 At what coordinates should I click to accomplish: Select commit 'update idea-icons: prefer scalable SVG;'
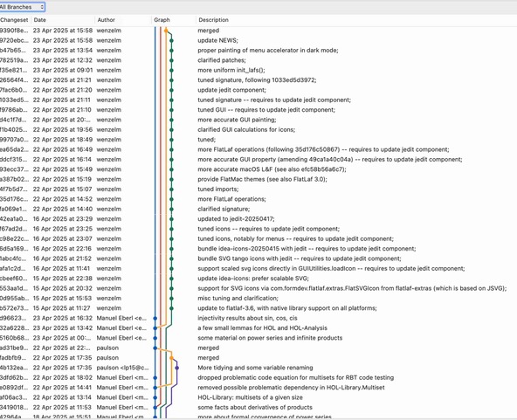click(x=258, y=279)
